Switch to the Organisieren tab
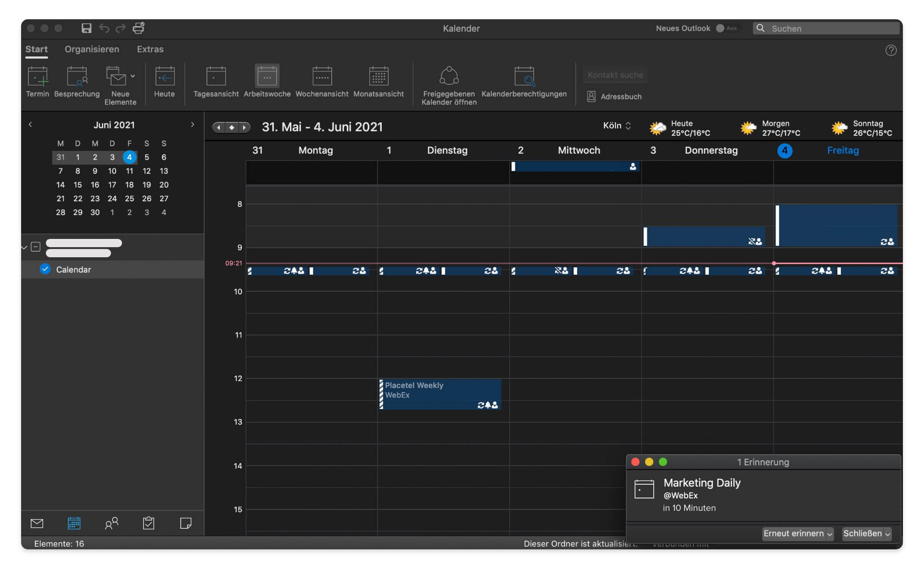The width and height of the screenshot is (924, 570). 92,49
